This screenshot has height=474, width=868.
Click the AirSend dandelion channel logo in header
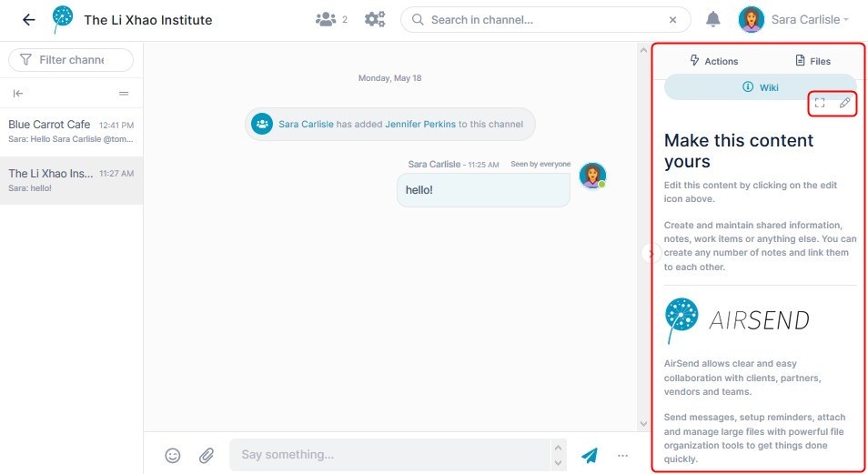coord(62,19)
